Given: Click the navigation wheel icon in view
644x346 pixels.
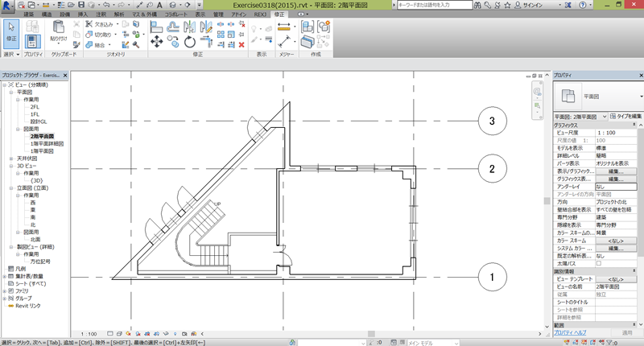Looking at the screenshot, I should click(x=537, y=92).
